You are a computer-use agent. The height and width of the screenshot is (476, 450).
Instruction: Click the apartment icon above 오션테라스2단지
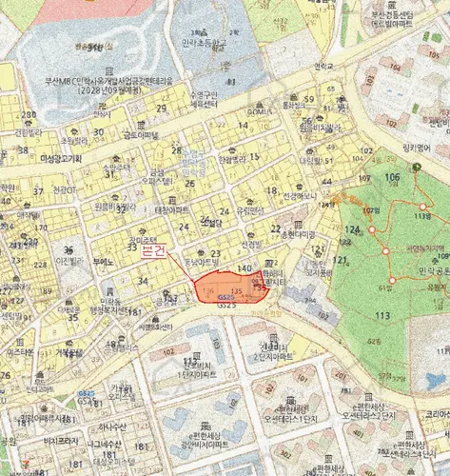(x=368, y=397)
